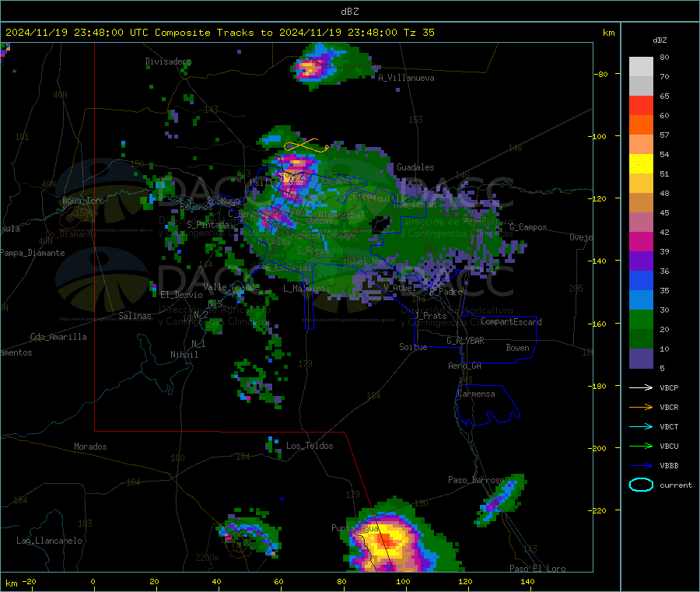This screenshot has width=700, height=592.
Task: Click the Cda_Amarilla location label
Action: 58,337
